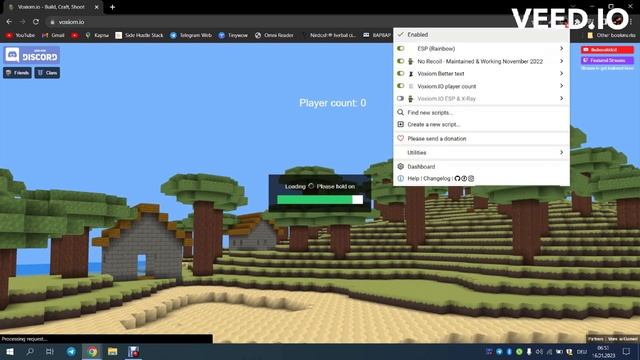The height and width of the screenshot is (360, 640).
Task: Open the Tinywow bookmark
Action: pos(233,36)
